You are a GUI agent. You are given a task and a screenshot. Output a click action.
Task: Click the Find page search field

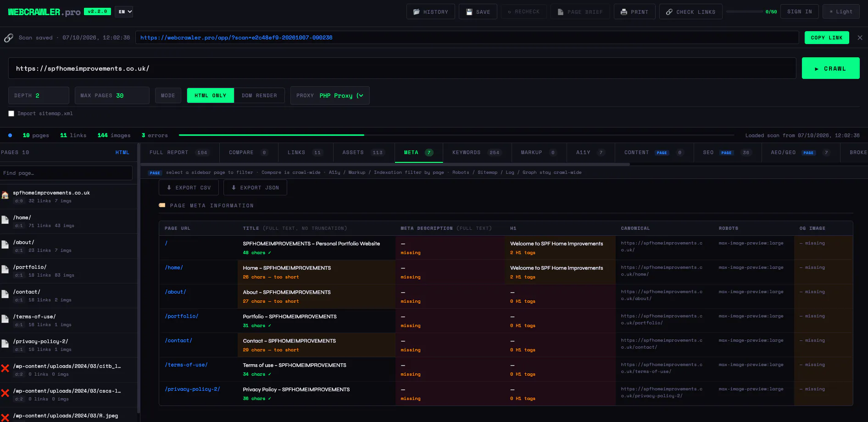point(66,173)
